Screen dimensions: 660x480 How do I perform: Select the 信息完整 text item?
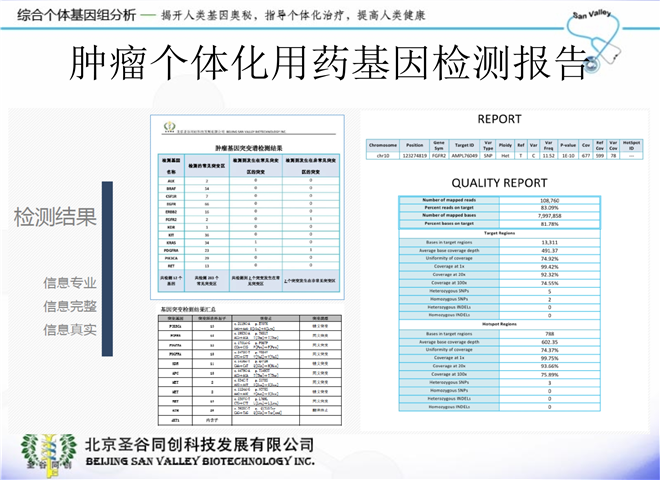click(x=70, y=306)
